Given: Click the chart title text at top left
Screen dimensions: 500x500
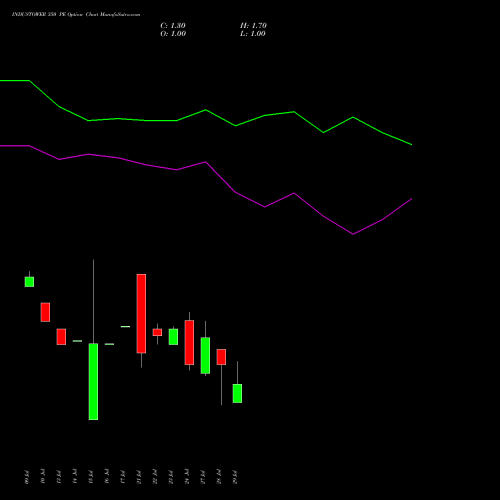Looking at the screenshot, I should click(76, 15).
